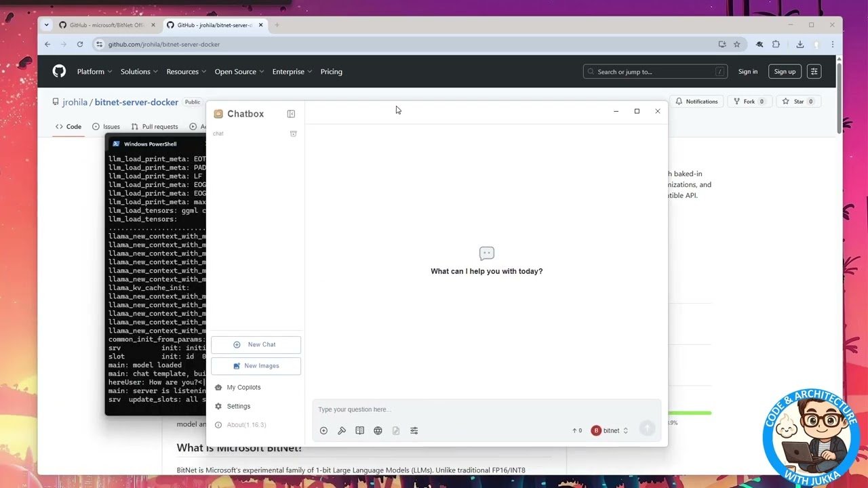Select the Code repository tab
The image size is (868, 488).
pos(68,127)
